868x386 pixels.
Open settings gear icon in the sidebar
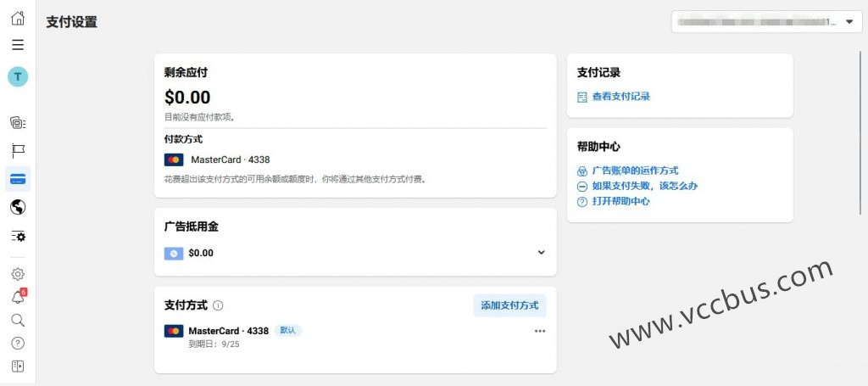pyautogui.click(x=18, y=274)
